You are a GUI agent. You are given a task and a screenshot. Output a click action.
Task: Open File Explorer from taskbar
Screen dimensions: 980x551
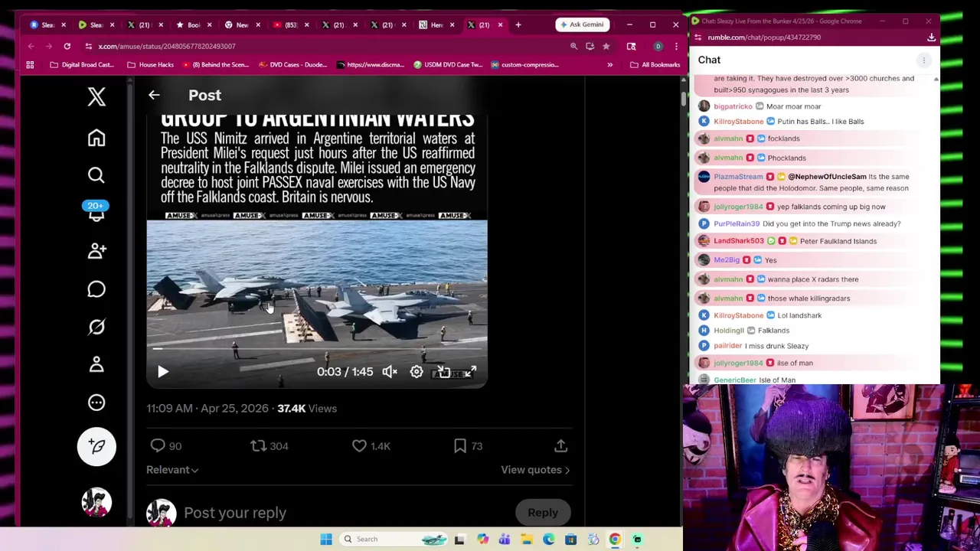527,540
